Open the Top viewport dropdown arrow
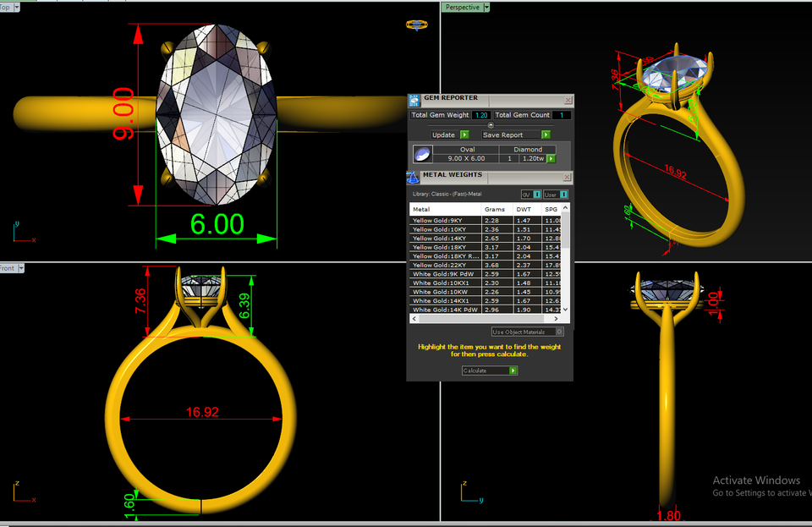The height and width of the screenshot is (527, 812). tap(17, 8)
